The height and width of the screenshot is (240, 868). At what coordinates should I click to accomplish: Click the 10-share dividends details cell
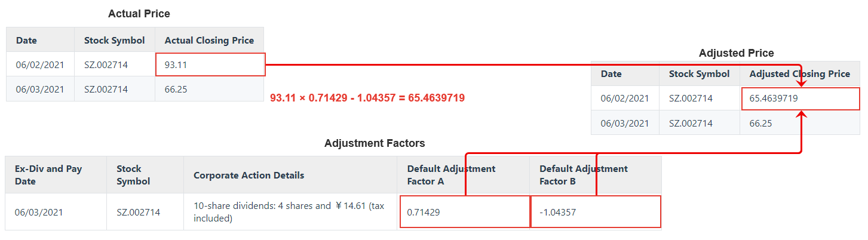click(x=289, y=212)
